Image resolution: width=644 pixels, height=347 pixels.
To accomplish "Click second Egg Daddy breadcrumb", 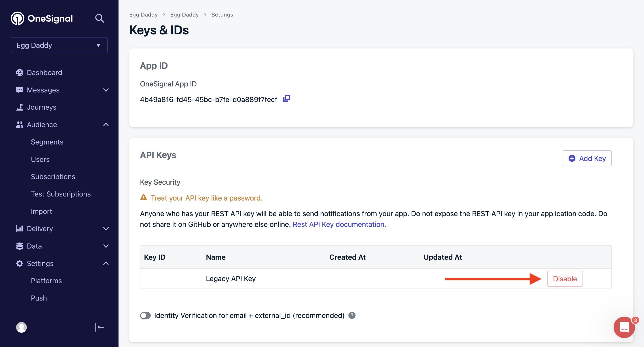I will (x=184, y=15).
